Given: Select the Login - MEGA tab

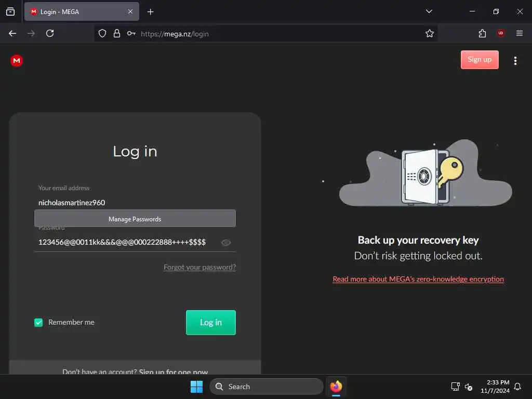Looking at the screenshot, I should [x=82, y=11].
